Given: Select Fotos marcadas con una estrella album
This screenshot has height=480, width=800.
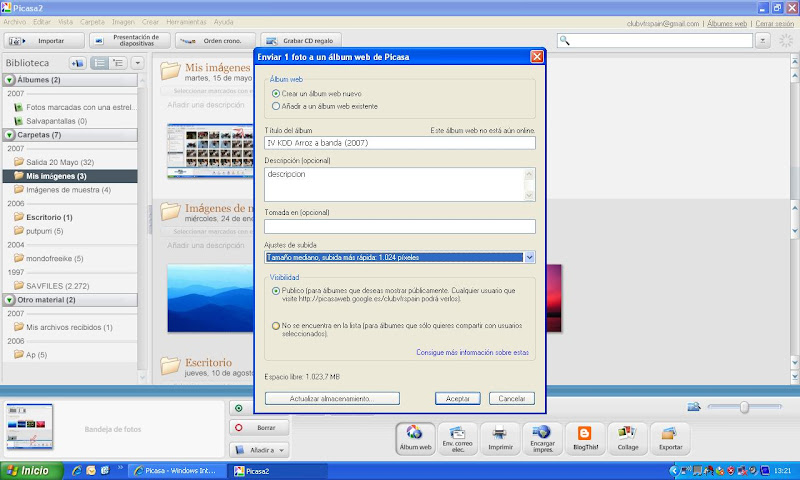Looking at the screenshot, I should pyautogui.click(x=76, y=107).
